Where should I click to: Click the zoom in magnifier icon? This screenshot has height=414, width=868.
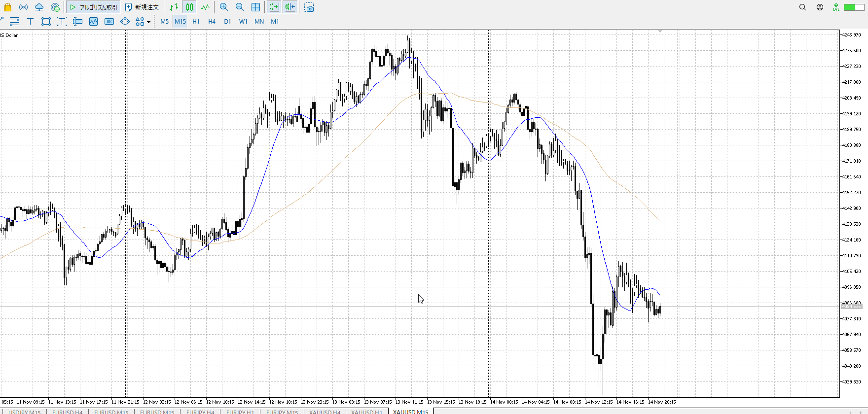tap(224, 7)
